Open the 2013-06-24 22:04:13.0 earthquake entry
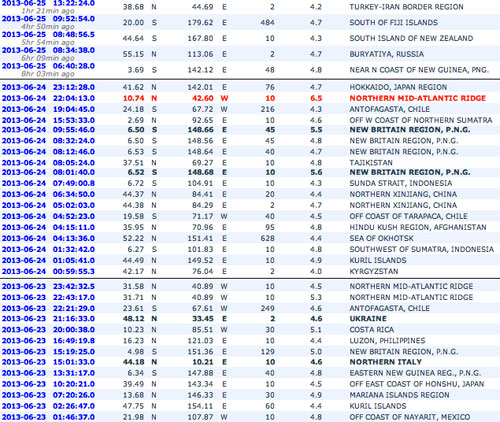Viewport: 500px width, 422px height. point(48,98)
